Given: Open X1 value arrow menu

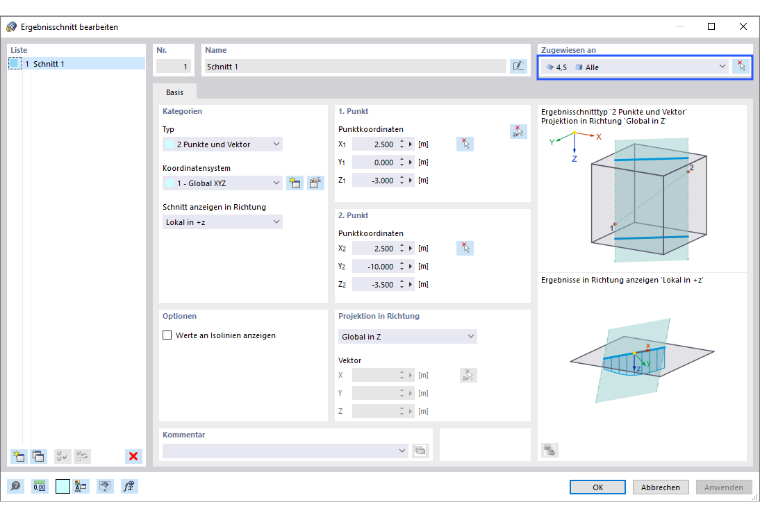Looking at the screenshot, I should [411, 144].
